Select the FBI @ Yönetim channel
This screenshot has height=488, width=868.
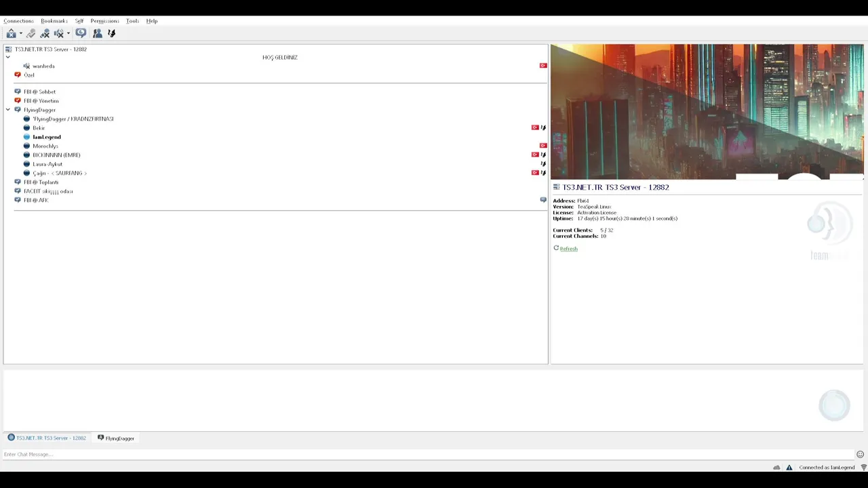[41, 101]
